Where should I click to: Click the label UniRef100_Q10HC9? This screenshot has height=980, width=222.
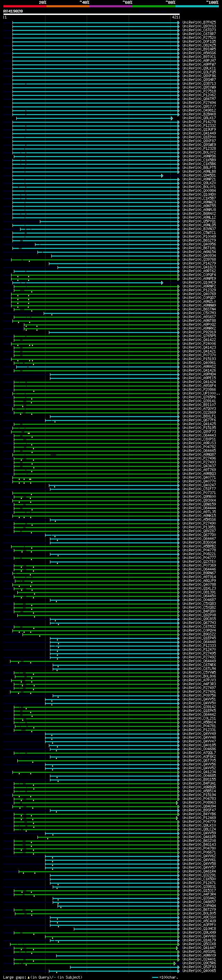[199, 282]
